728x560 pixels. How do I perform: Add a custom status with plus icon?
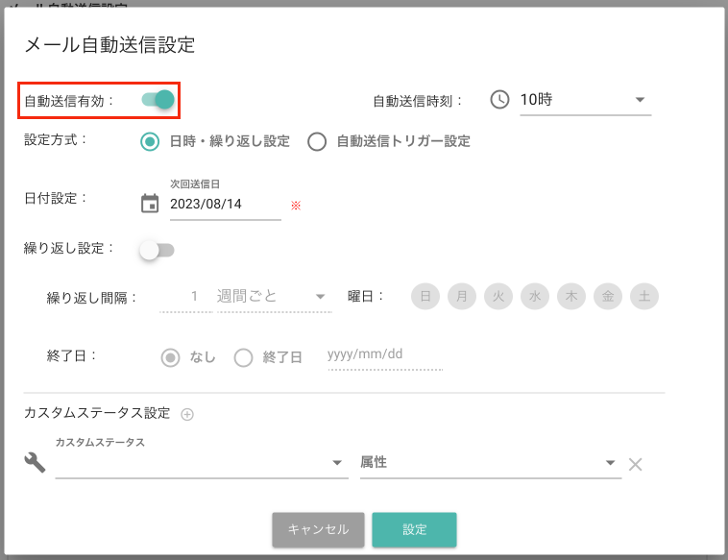pyautogui.click(x=187, y=414)
